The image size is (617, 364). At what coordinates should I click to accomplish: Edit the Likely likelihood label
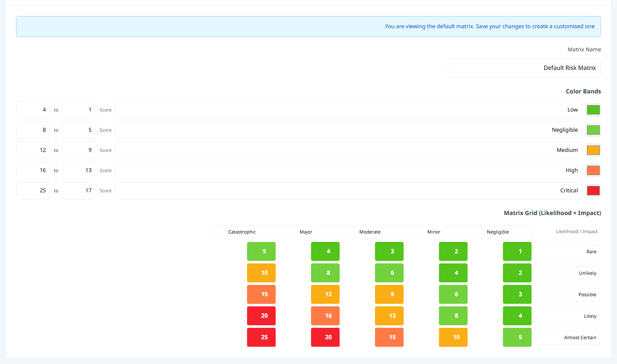pyautogui.click(x=567, y=316)
